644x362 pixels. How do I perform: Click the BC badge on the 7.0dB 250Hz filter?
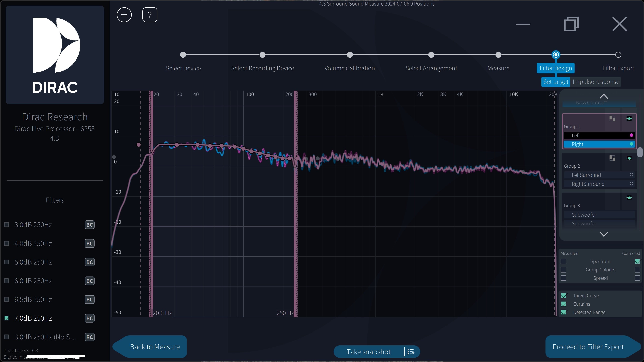(89, 318)
